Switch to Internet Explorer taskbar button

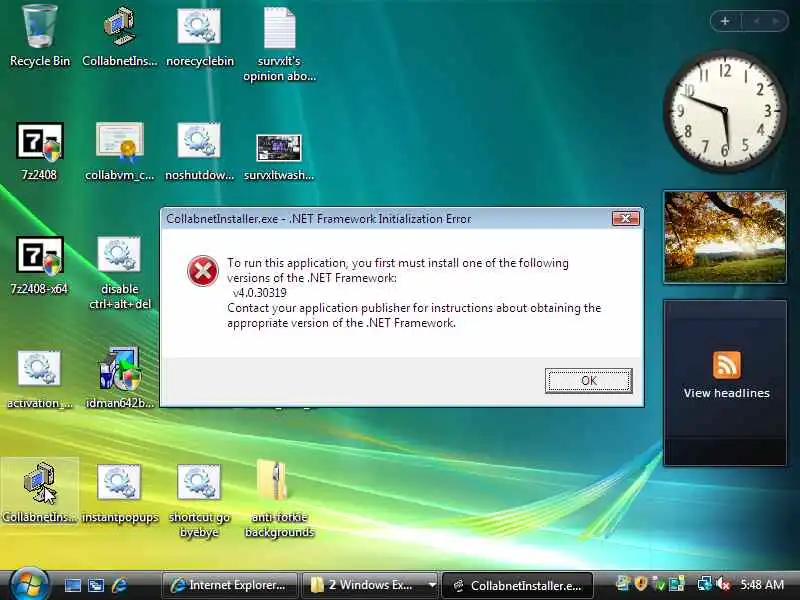[229, 585]
